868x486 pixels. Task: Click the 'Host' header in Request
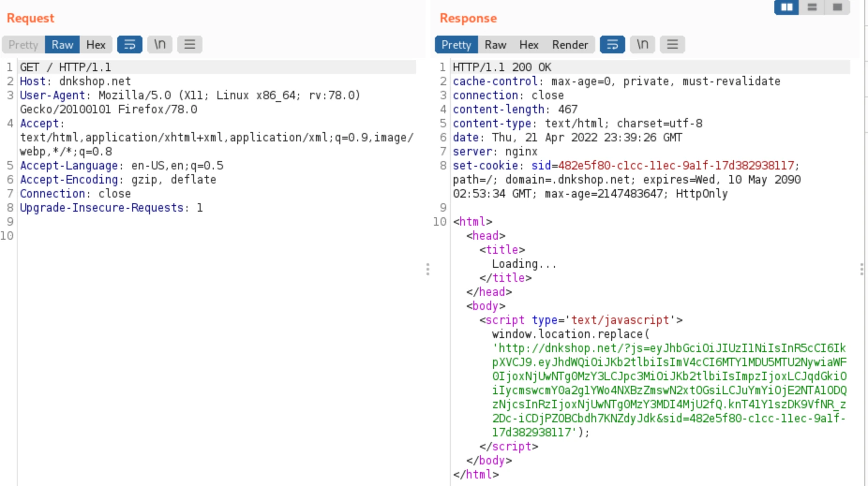click(32, 81)
